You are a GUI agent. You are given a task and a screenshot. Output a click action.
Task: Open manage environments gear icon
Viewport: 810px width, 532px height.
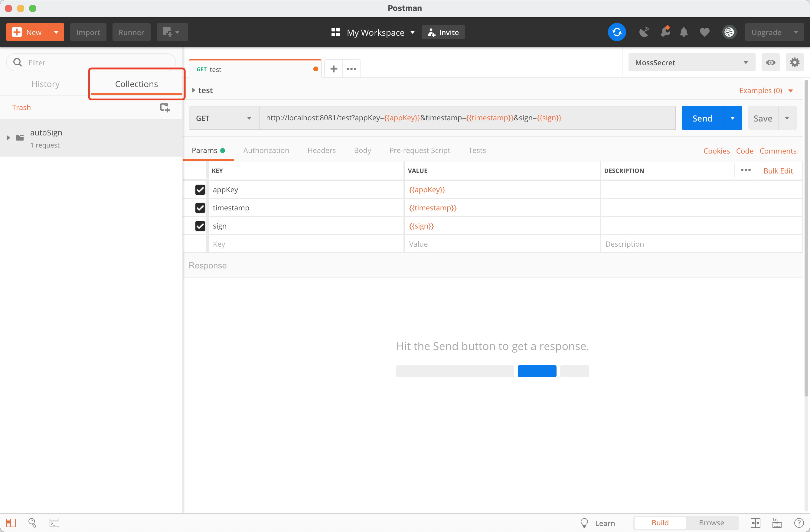pos(794,63)
